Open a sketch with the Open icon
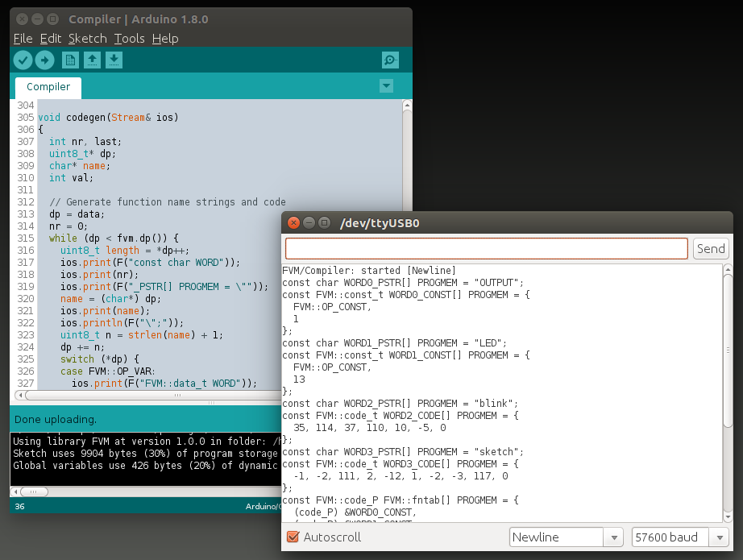 92,60
